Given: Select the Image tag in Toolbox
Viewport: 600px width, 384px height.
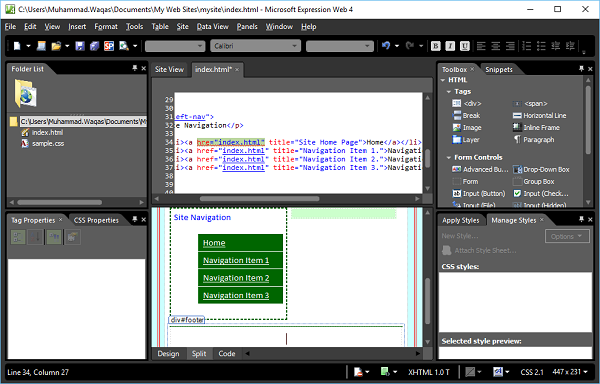Looking at the screenshot, I should click(467, 127).
